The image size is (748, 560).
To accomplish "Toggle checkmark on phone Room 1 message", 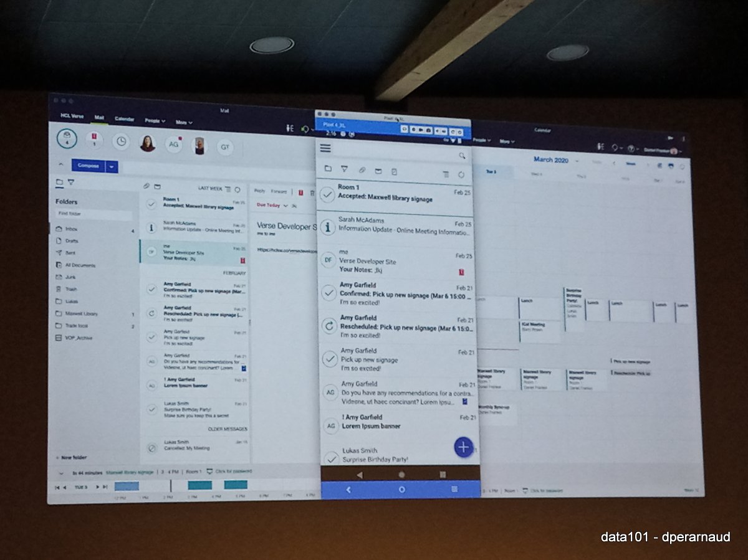I will click(x=327, y=194).
